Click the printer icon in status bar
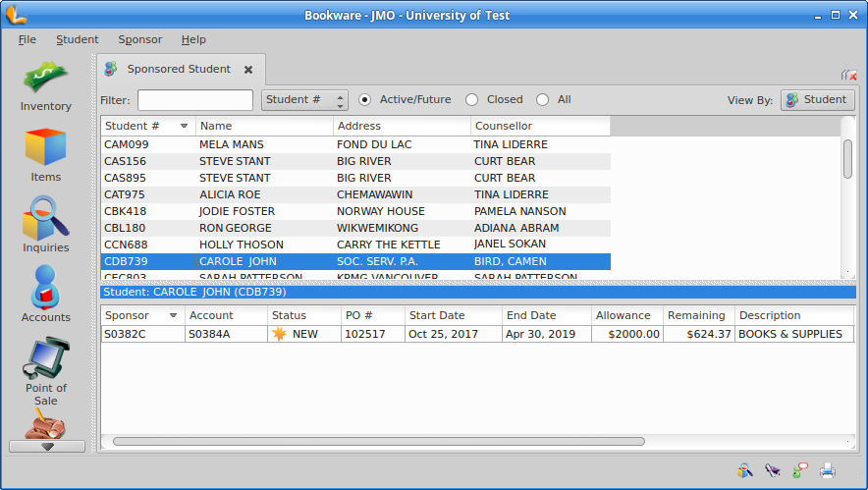The height and width of the screenshot is (490, 868). [x=828, y=470]
